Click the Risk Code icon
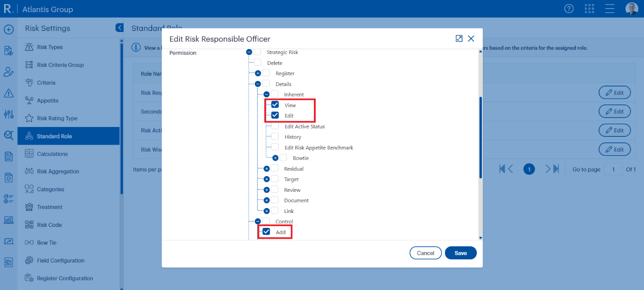Viewport: 644px width, 290px height. click(x=29, y=225)
